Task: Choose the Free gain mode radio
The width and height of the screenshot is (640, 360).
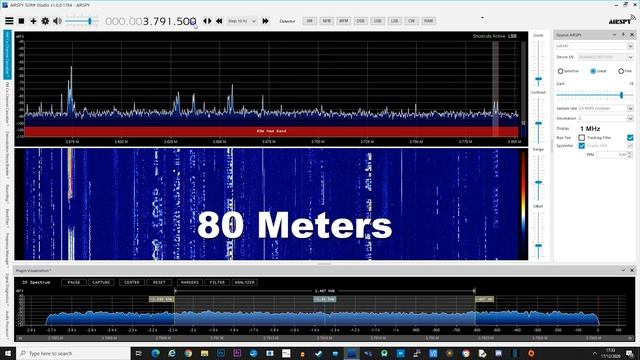Action: pos(621,71)
